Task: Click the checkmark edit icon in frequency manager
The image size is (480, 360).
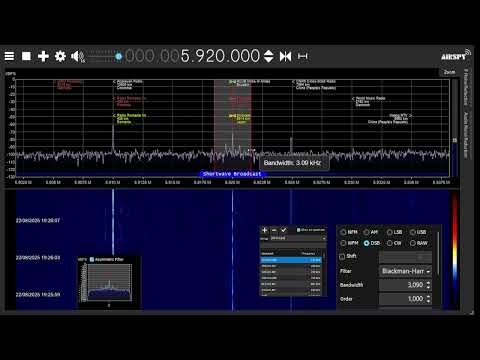Action: pyautogui.click(x=284, y=230)
